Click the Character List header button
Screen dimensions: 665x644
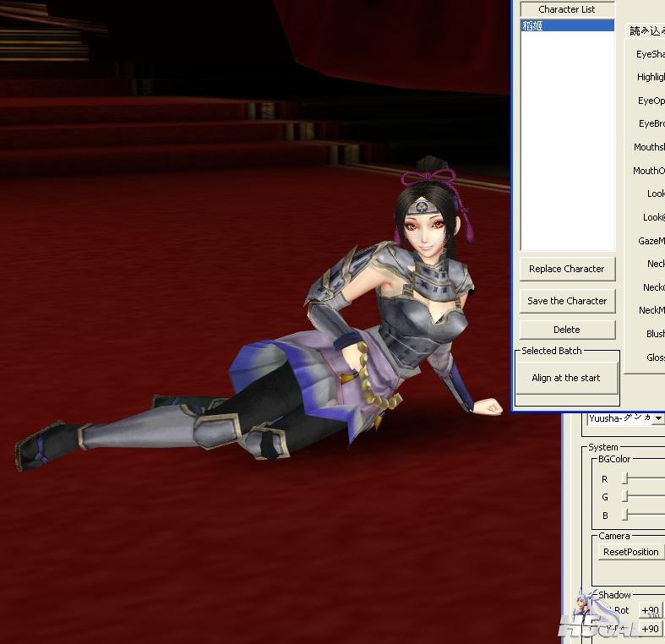566,9
